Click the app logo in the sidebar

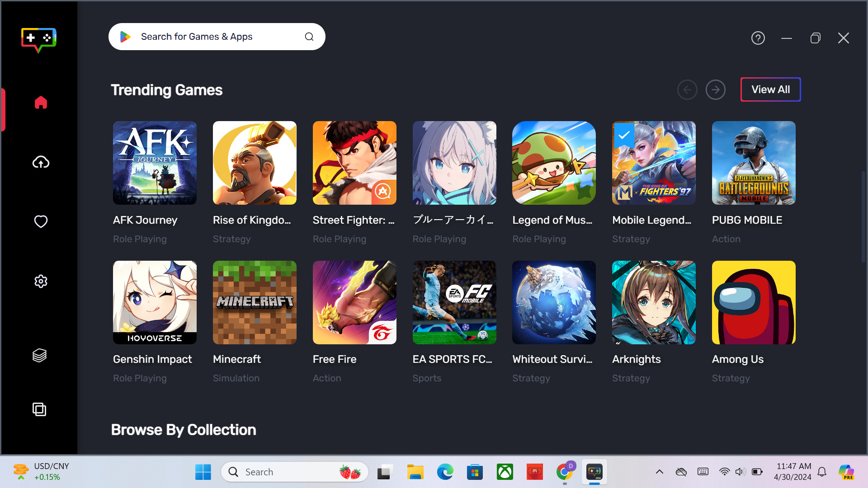[x=39, y=40]
